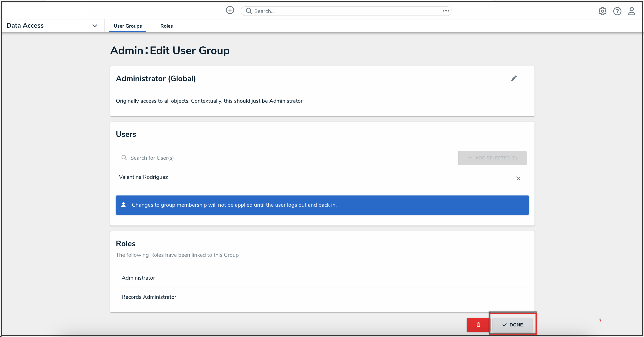Select the User Groups tab
This screenshot has height=337, width=644.
(127, 26)
